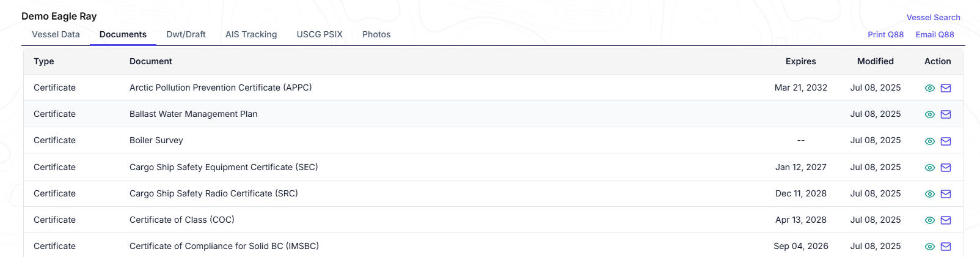Open the Dwt/Draft tab
Screen dimensions: 980x257
coord(186,34)
